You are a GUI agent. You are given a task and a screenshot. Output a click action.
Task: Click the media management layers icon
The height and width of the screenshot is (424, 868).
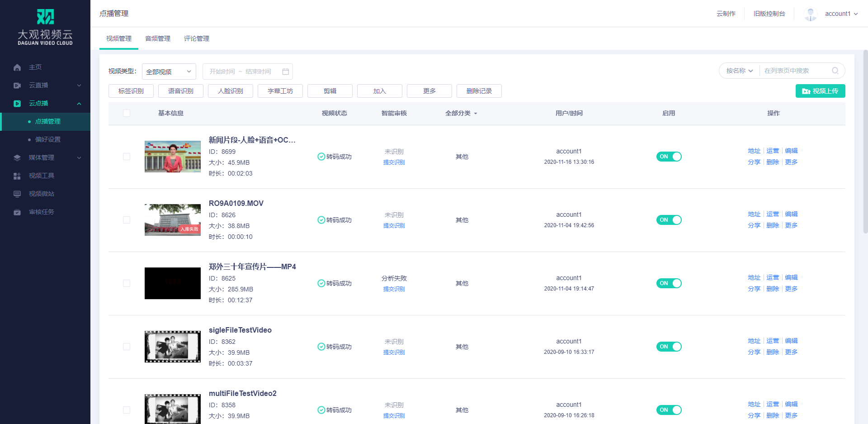click(17, 158)
